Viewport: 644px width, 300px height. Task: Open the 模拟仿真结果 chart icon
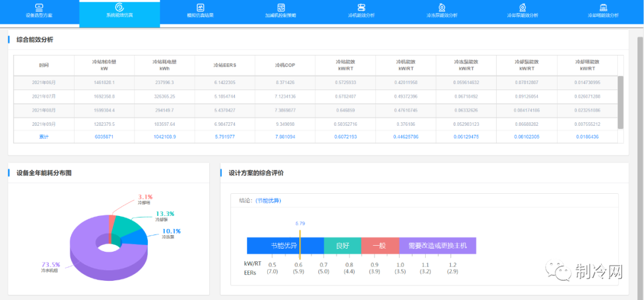click(200, 7)
